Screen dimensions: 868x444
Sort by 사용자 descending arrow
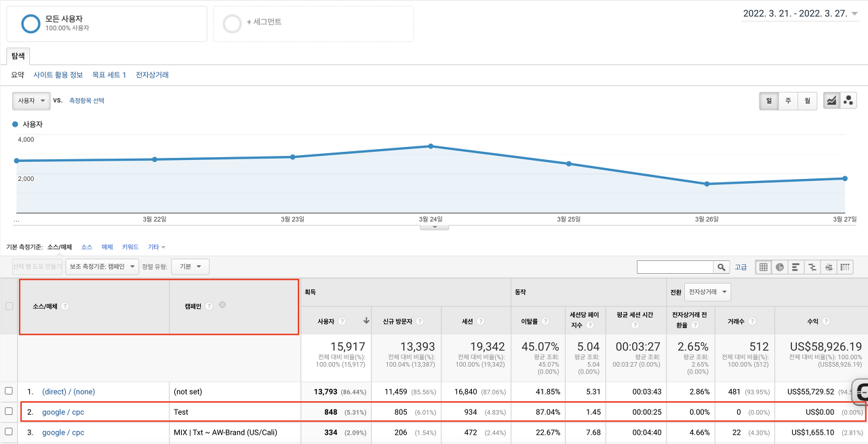(x=366, y=321)
